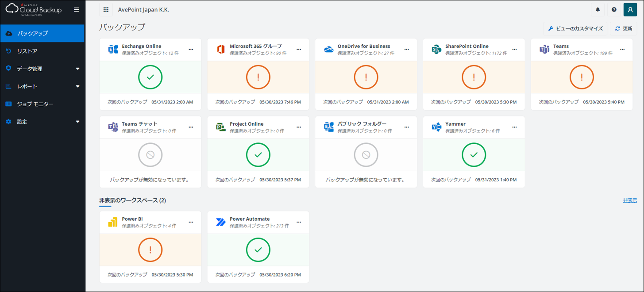Click the 非表示のワークスペース (2) heading

point(132,200)
